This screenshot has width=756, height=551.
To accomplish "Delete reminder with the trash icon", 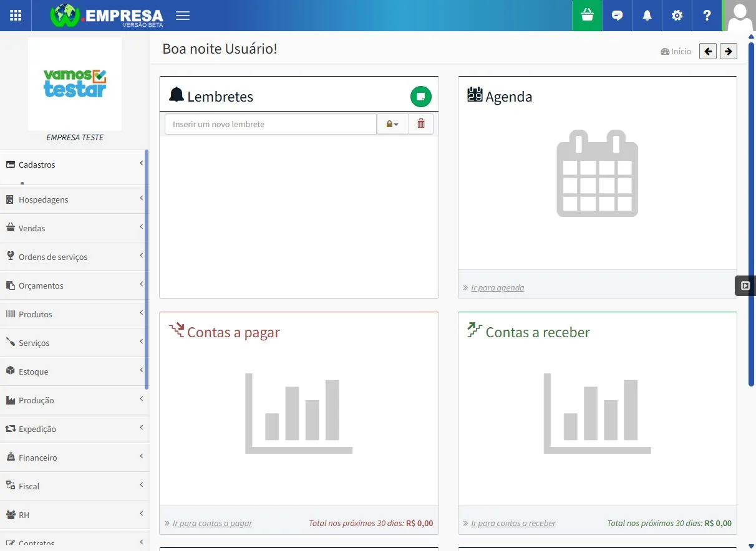I will click(x=421, y=124).
